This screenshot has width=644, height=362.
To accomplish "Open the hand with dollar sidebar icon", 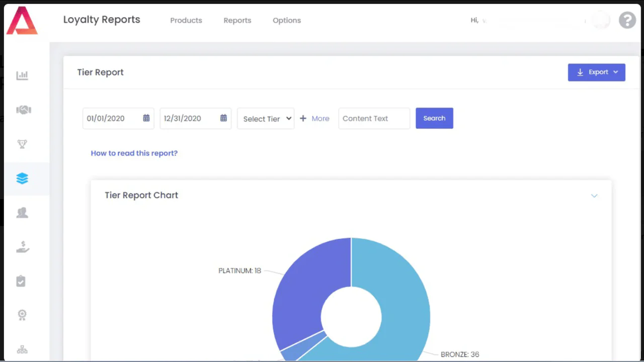I will click(x=23, y=247).
